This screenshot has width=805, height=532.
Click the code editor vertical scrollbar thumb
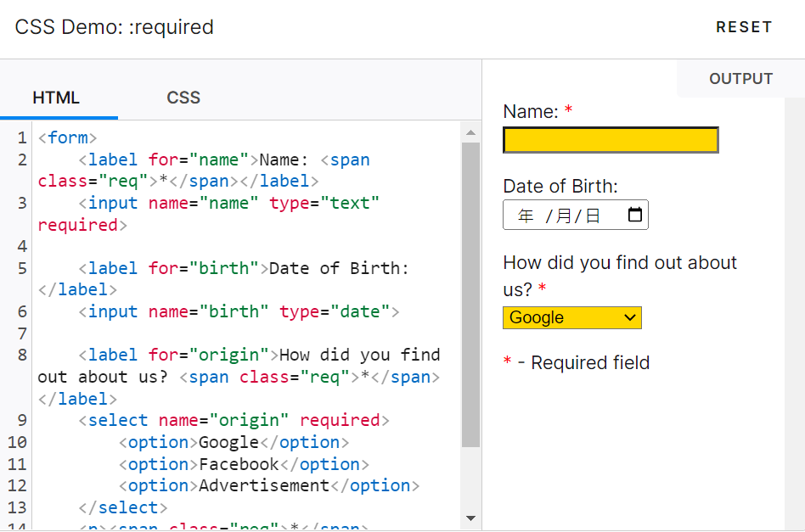click(471, 293)
